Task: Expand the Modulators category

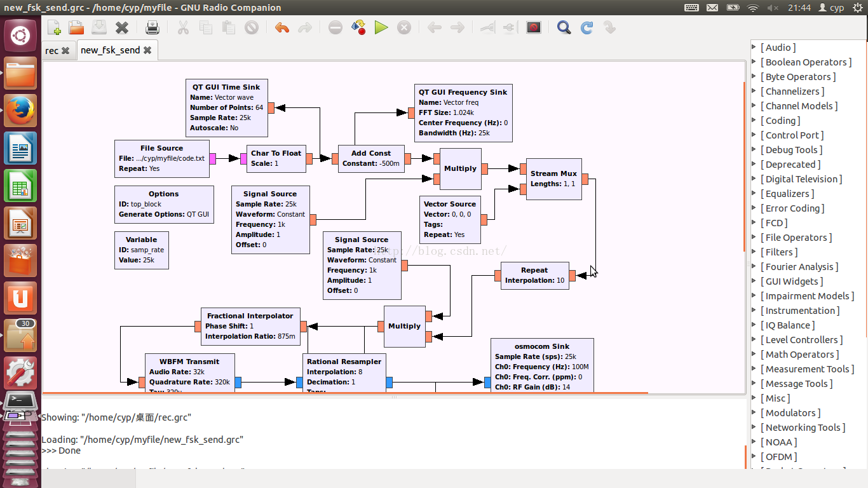Action: point(754,412)
